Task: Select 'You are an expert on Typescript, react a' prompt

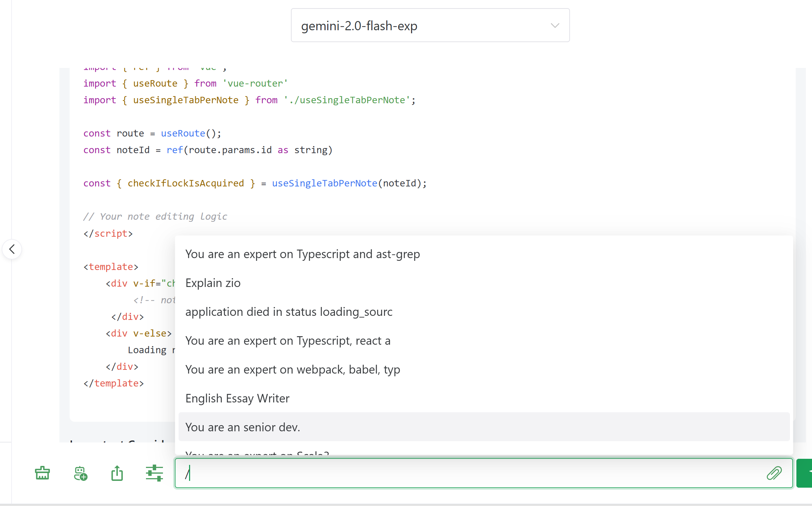Action: 484,341
